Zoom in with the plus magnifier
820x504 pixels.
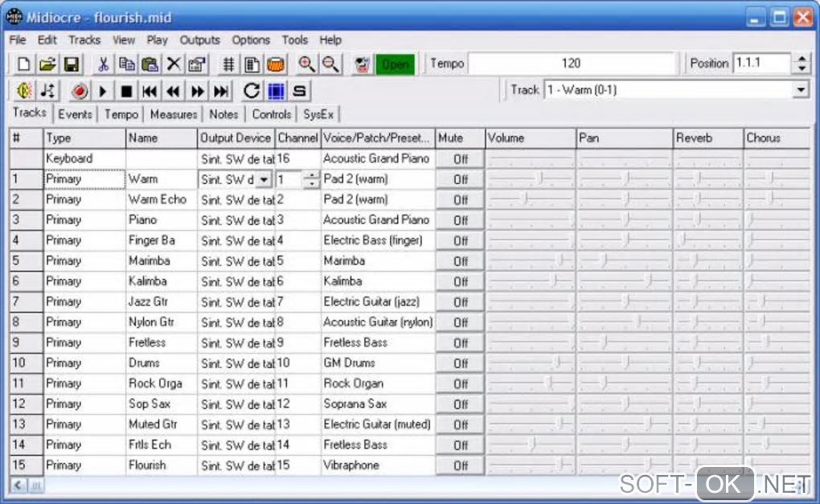pos(306,64)
